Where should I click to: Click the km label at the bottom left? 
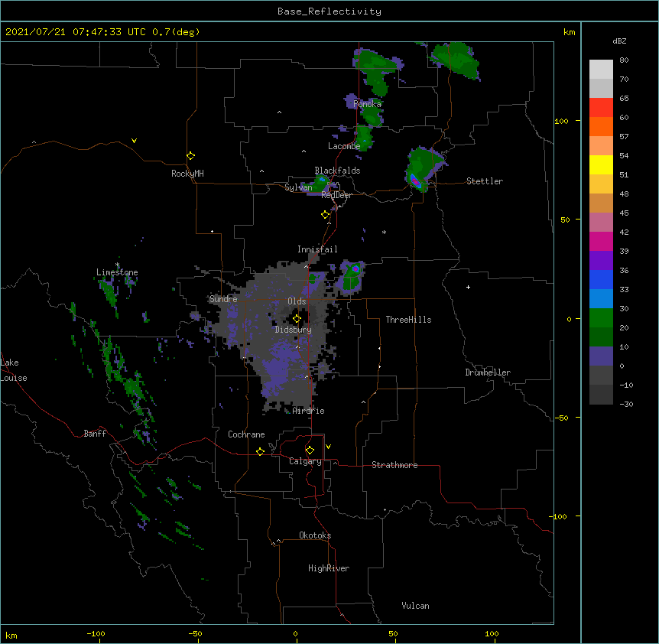(11, 636)
